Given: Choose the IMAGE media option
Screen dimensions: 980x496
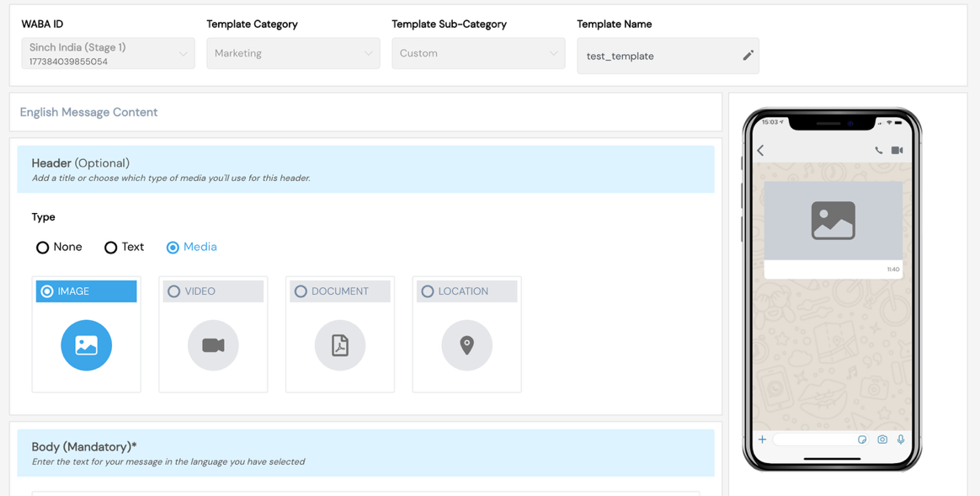Looking at the screenshot, I should tap(86, 291).
